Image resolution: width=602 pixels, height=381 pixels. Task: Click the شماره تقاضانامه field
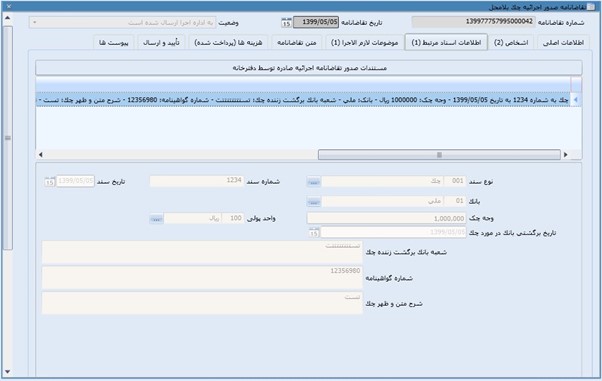pyautogui.click(x=473, y=22)
